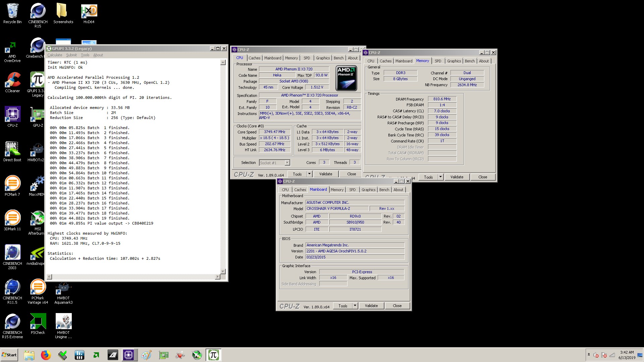Launch HWBOT Aquamark3 desktop shortcut
Image resolution: width=644 pixels, height=362 pixels.
pyautogui.click(x=63, y=294)
